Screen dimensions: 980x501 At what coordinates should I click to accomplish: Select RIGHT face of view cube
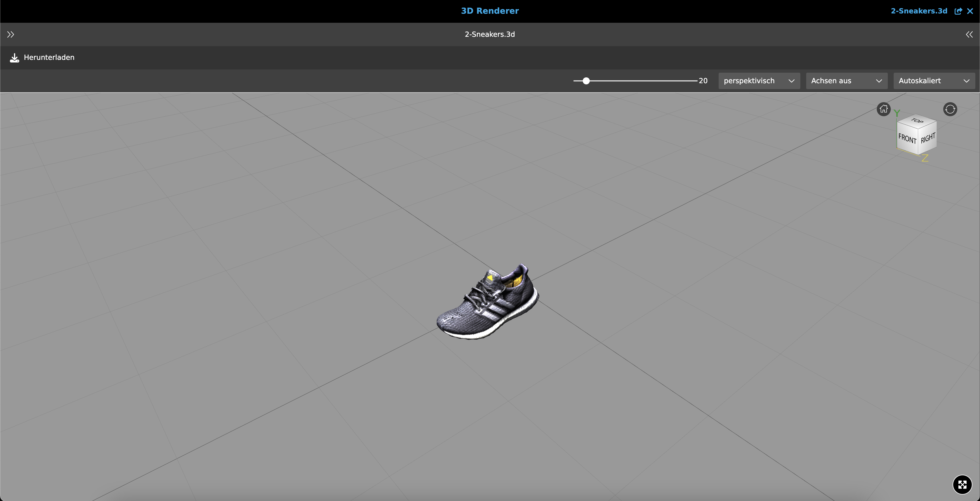(928, 139)
